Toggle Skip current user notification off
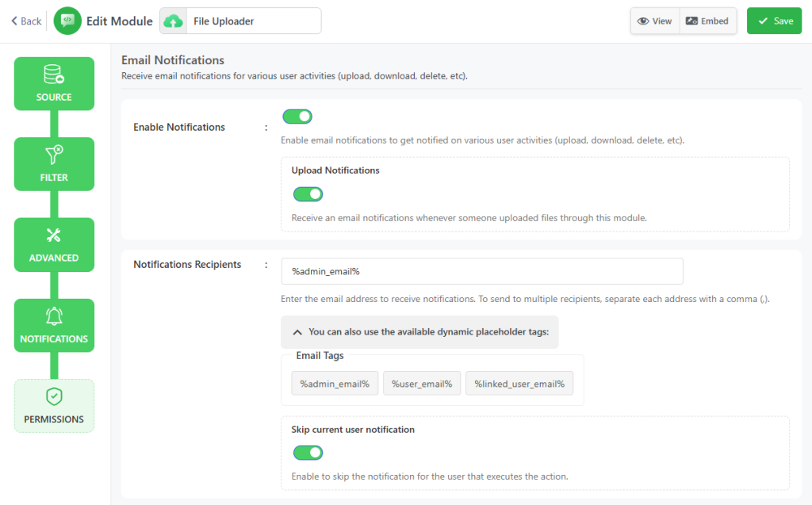 [308, 453]
